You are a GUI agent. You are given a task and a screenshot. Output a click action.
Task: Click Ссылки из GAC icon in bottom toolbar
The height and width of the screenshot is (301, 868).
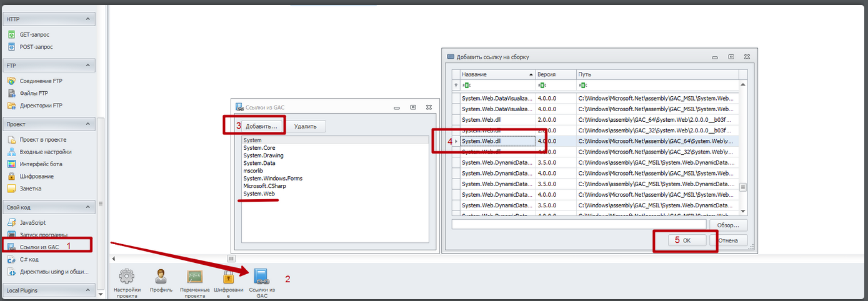(262, 277)
